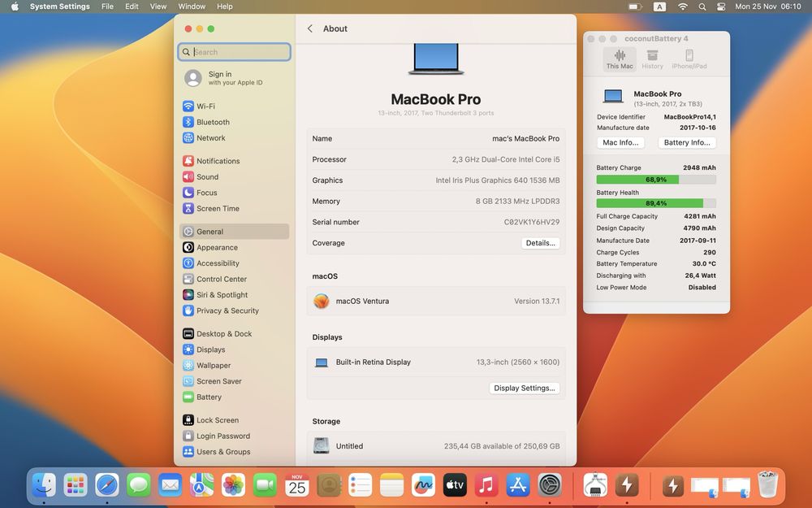The image size is (812, 508).
Task: Open the Help menu
Action: point(224,7)
